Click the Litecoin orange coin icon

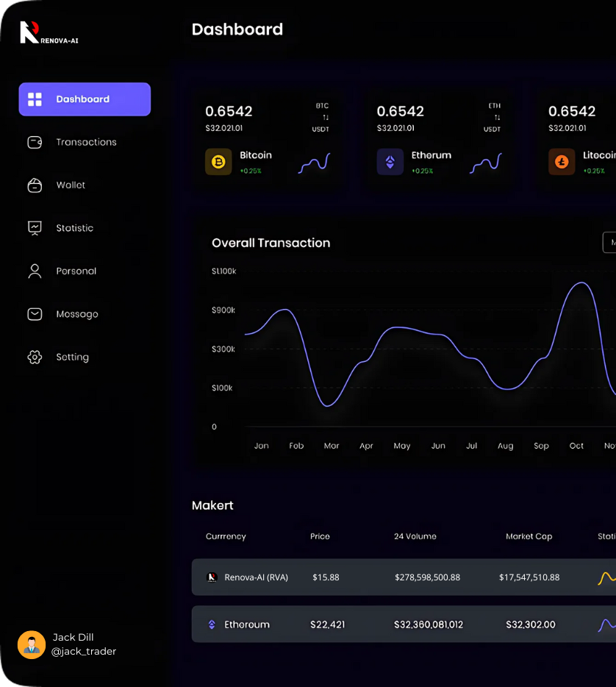pyautogui.click(x=562, y=162)
